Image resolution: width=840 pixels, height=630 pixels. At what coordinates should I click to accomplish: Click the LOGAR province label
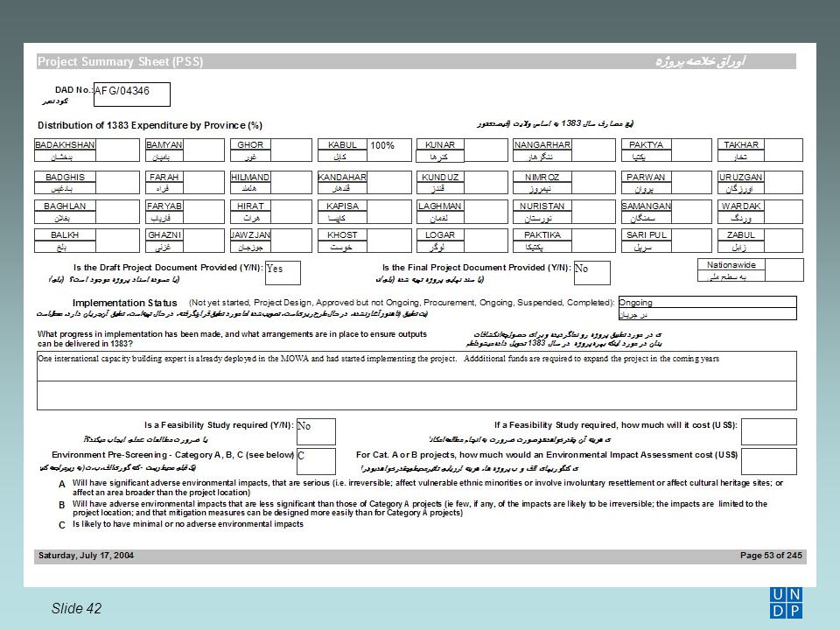(x=440, y=234)
